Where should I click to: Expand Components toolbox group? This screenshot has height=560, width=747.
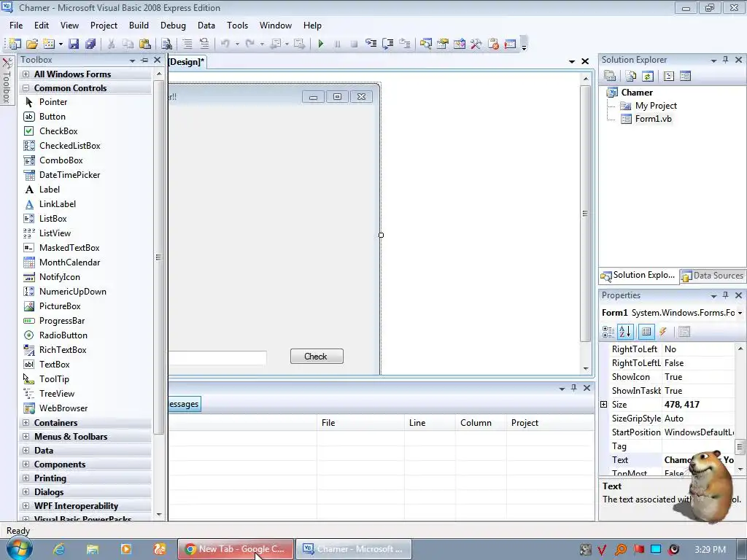(26, 464)
